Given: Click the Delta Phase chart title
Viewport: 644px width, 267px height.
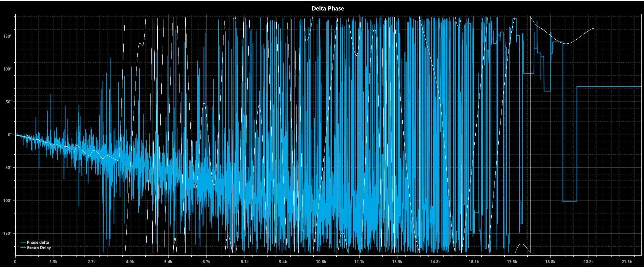Looking at the screenshot, I should coord(327,9).
